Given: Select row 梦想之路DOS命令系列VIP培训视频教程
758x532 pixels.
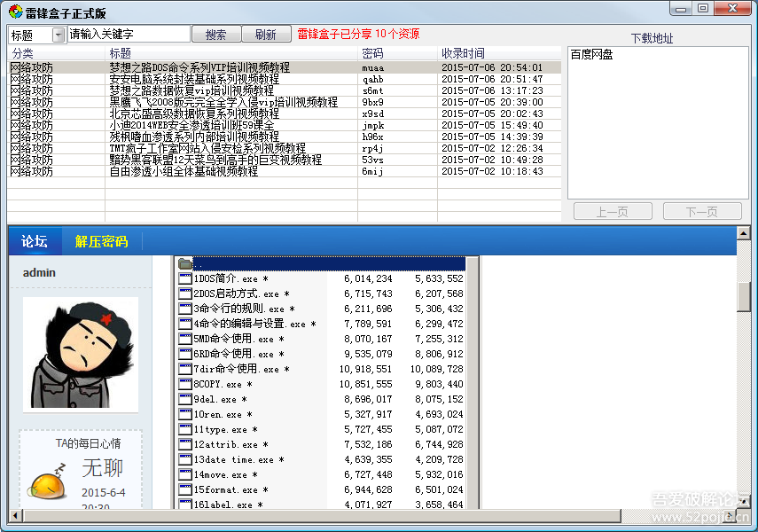Looking at the screenshot, I should click(x=285, y=67).
